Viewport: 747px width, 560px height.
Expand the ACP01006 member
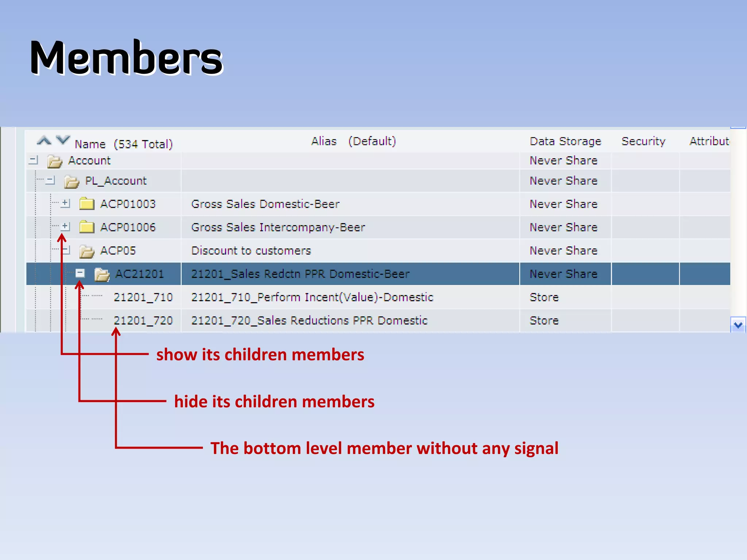click(x=65, y=226)
